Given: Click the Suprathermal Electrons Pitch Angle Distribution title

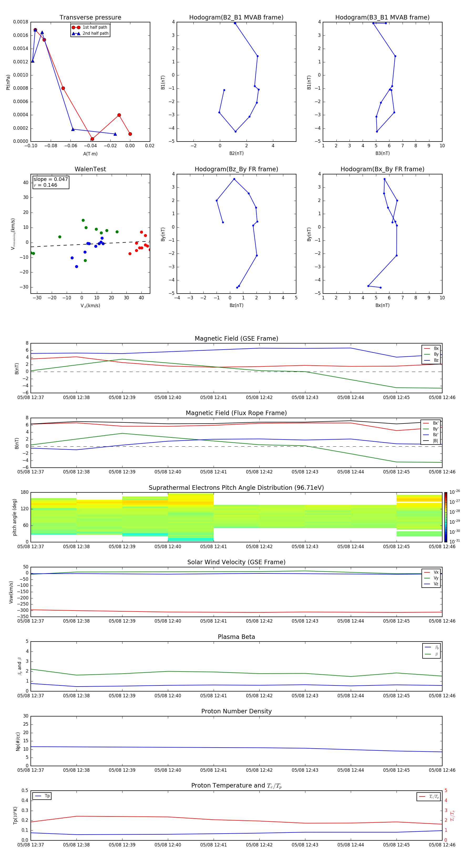Looking at the screenshot, I should [x=236, y=488].
